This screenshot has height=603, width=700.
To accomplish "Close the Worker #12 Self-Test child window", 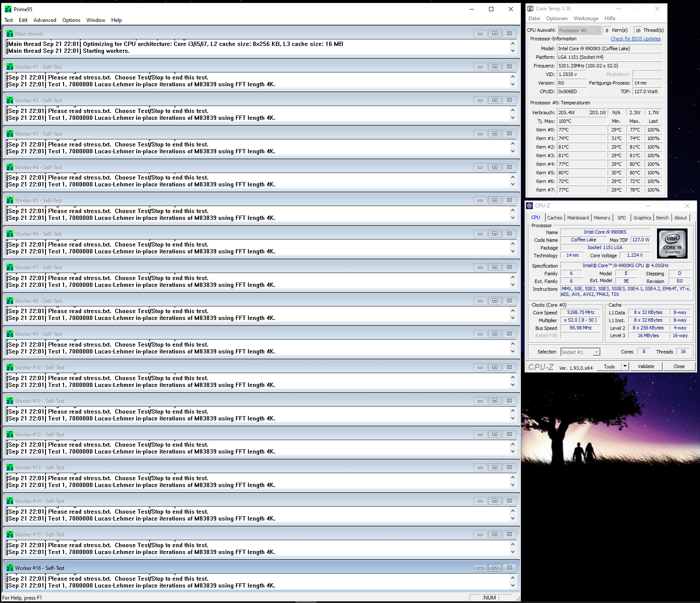I will click(509, 434).
